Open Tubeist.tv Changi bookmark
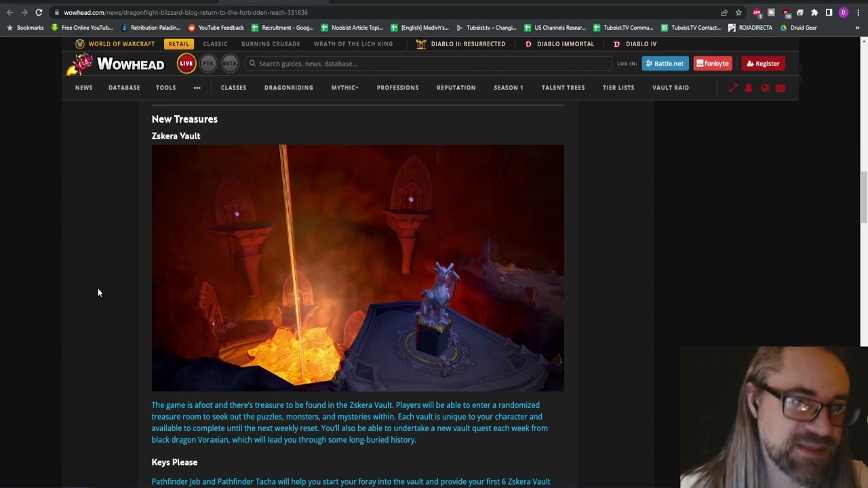 pos(486,28)
